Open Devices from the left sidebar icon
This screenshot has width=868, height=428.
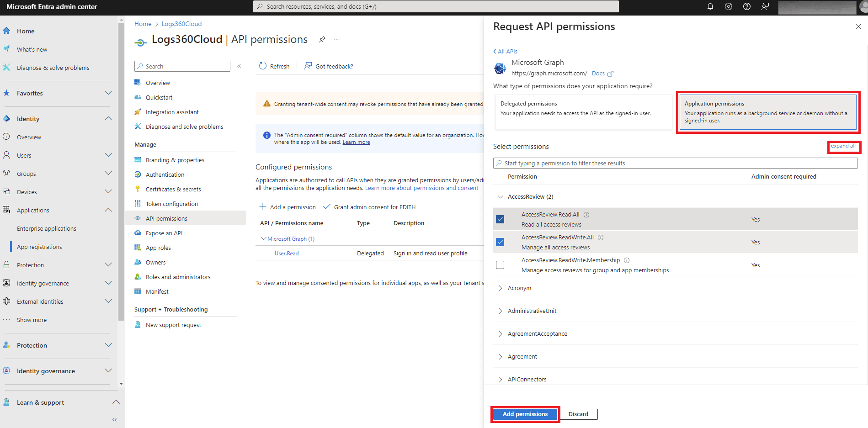(x=6, y=191)
